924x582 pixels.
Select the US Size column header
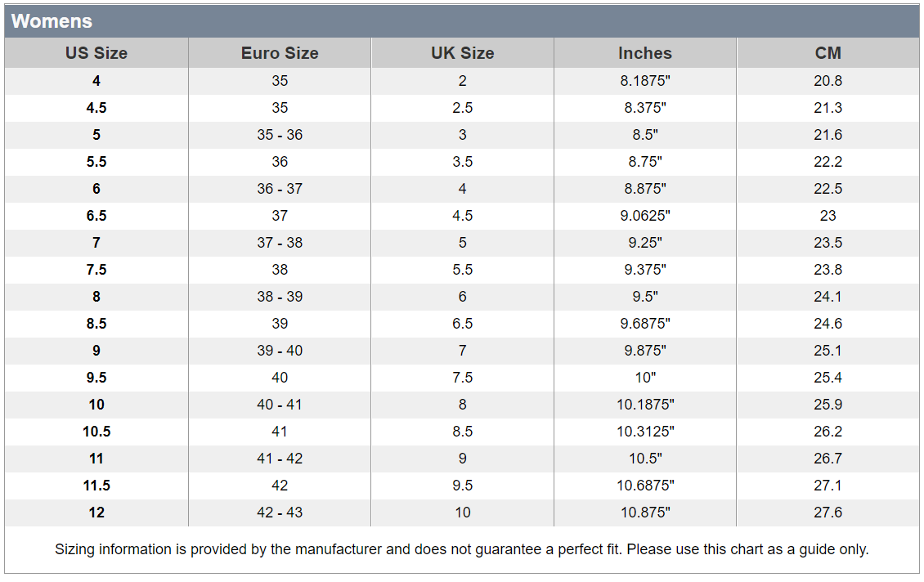(x=96, y=53)
